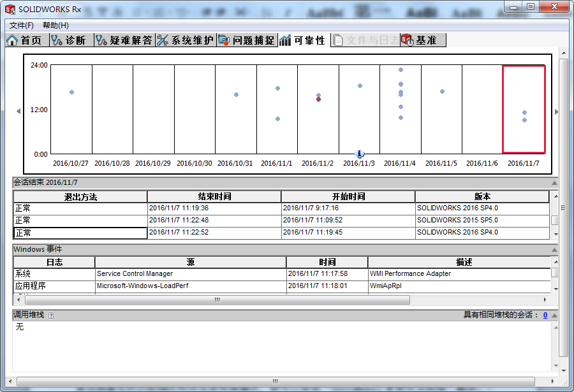Click the benchmark icon on the 基准 tab
The width and height of the screenshot is (574, 392).
coord(407,40)
